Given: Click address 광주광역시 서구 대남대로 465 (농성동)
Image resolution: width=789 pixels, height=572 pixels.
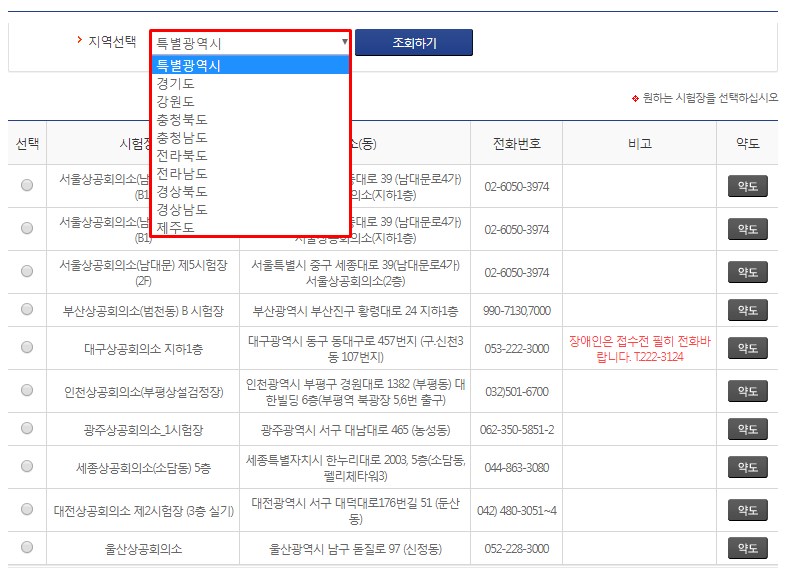Looking at the screenshot, I should (355, 430).
